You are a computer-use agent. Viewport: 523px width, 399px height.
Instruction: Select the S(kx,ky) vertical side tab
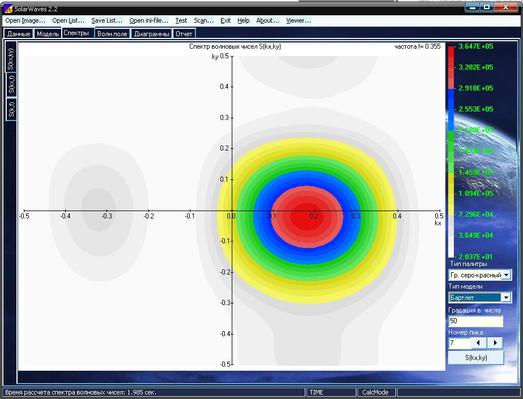coord(11,57)
